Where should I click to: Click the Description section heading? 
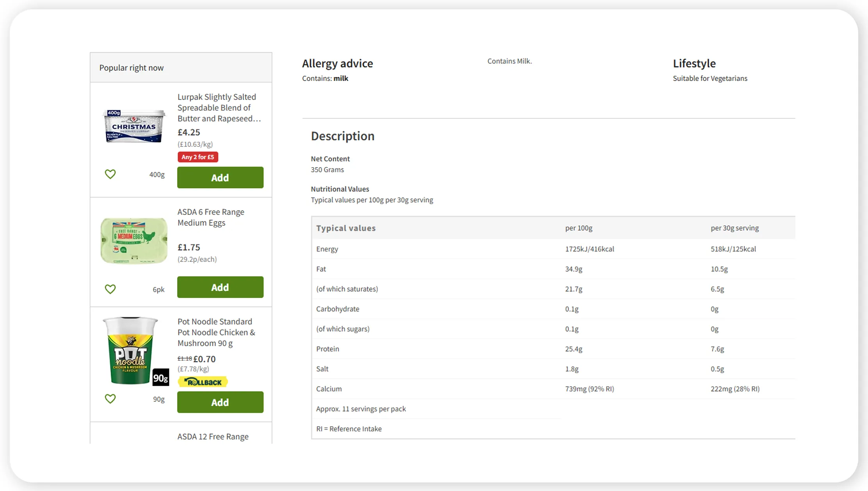(x=342, y=136)
